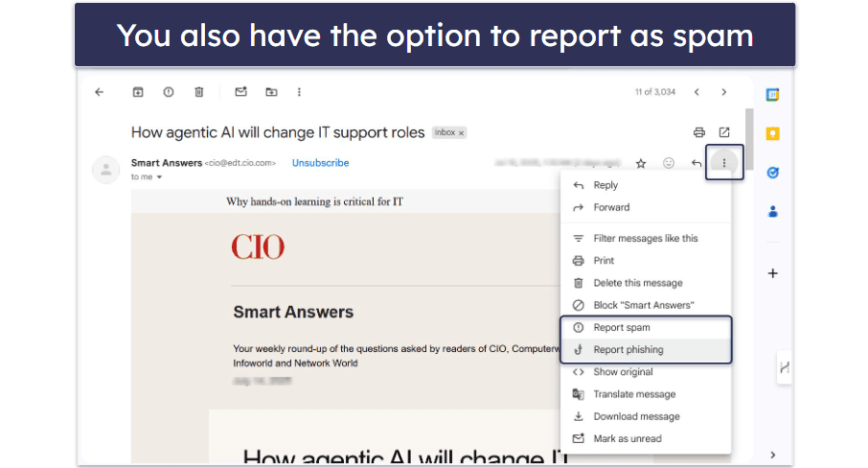The image size is (868, 468).
Task: Add an emoji reaction
Action: pos(669,163)
